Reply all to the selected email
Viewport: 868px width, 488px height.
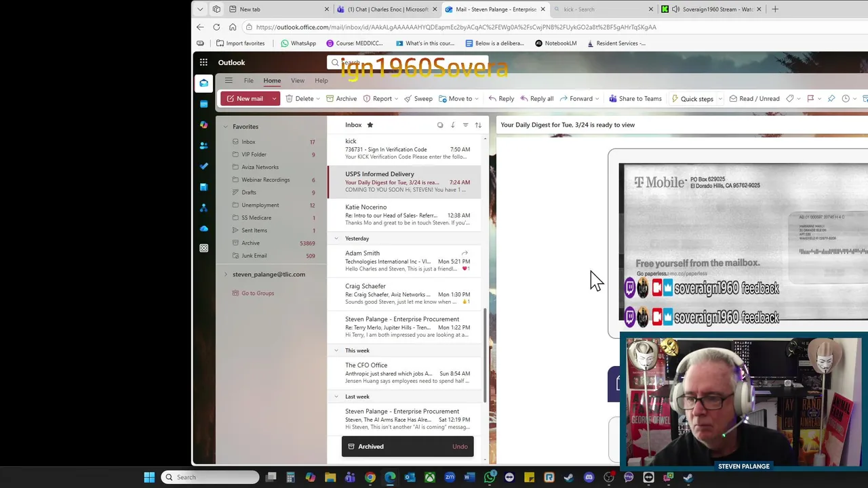[537, 98]
